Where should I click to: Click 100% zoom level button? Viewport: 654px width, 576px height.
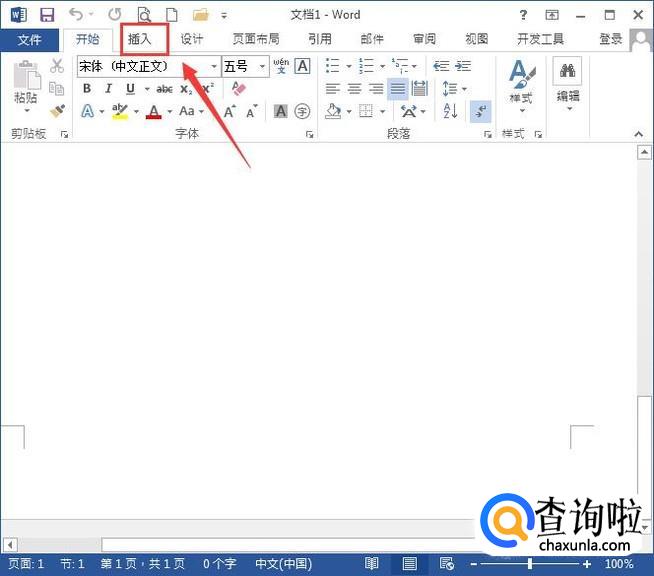(x=619, y=564)
